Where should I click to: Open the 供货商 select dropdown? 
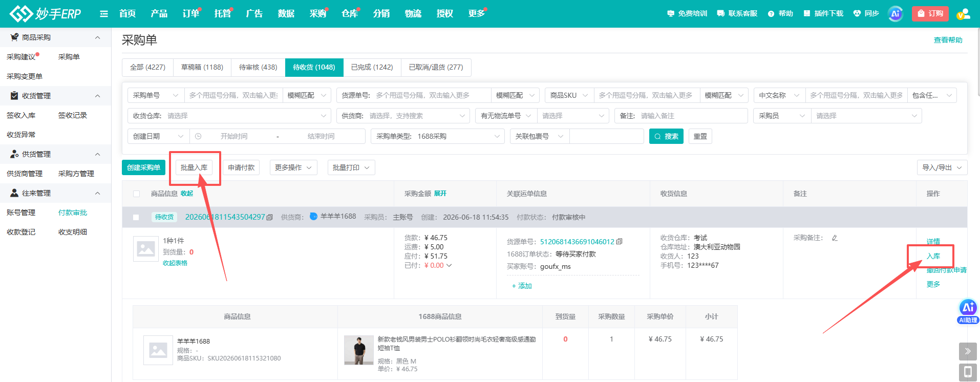403,116
